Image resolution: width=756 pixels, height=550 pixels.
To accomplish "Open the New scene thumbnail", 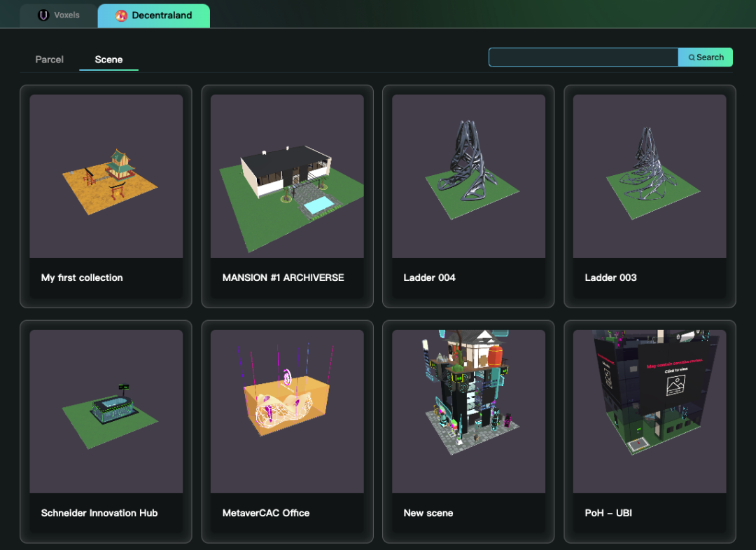I will 468,411.
